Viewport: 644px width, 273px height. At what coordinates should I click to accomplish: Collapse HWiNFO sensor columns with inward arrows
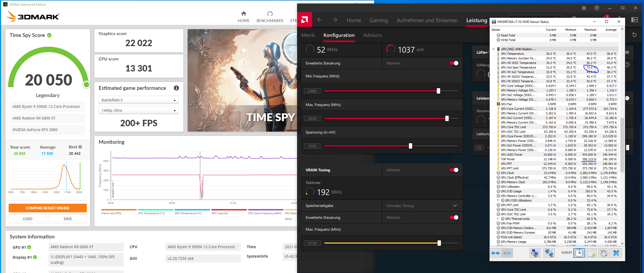(507, 253)
